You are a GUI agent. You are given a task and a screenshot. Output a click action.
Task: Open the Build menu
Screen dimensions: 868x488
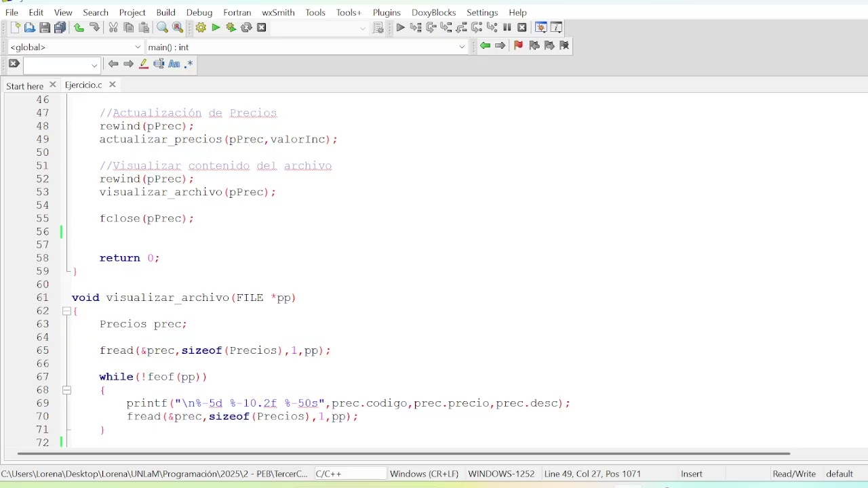pyautogui.click(x=165, y=12)
